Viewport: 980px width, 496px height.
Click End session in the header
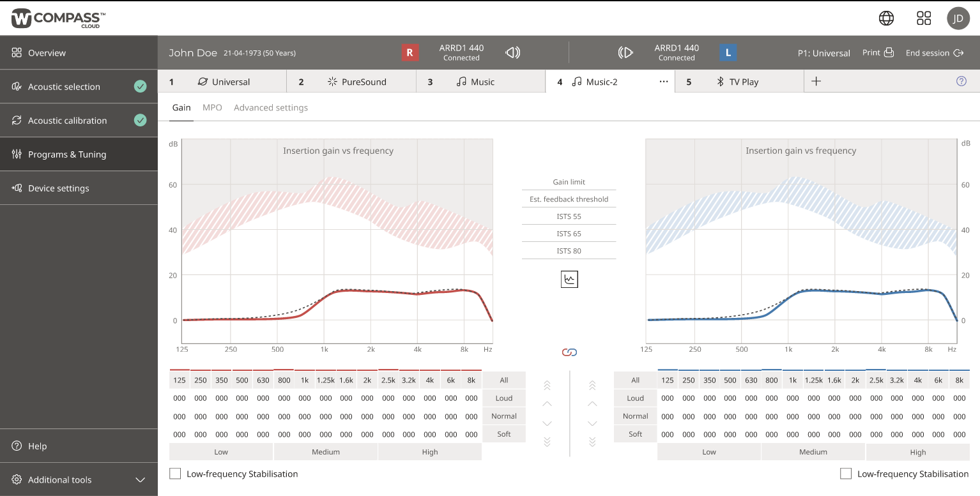tap(928, 53)
